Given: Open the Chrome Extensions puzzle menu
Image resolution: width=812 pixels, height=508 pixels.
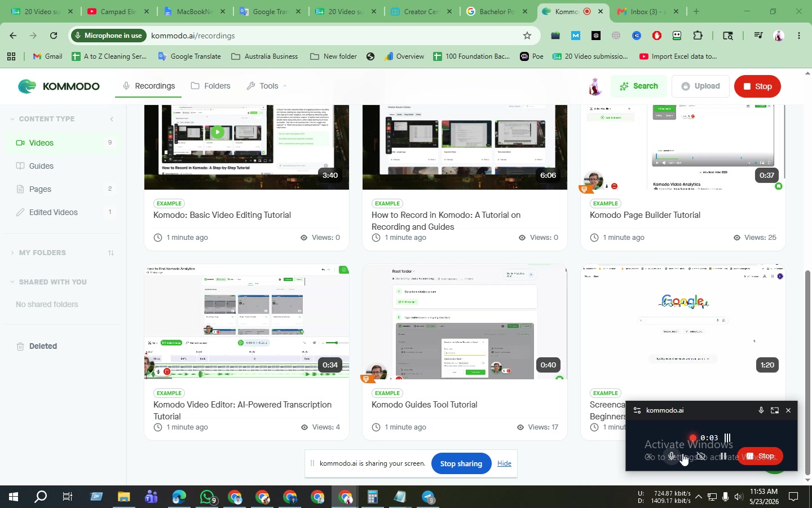Looking at the screenshot, I should (x=698, y=36).
